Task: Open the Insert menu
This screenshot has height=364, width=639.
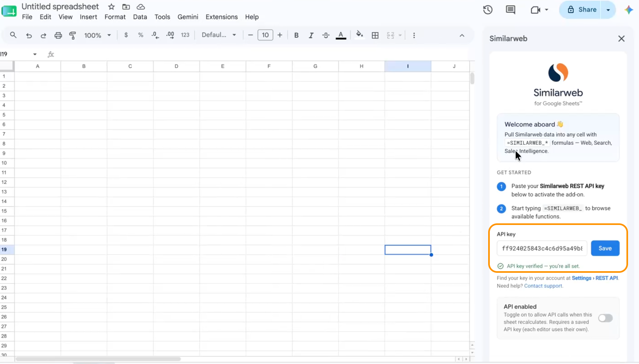Action: tap(88, 17)
